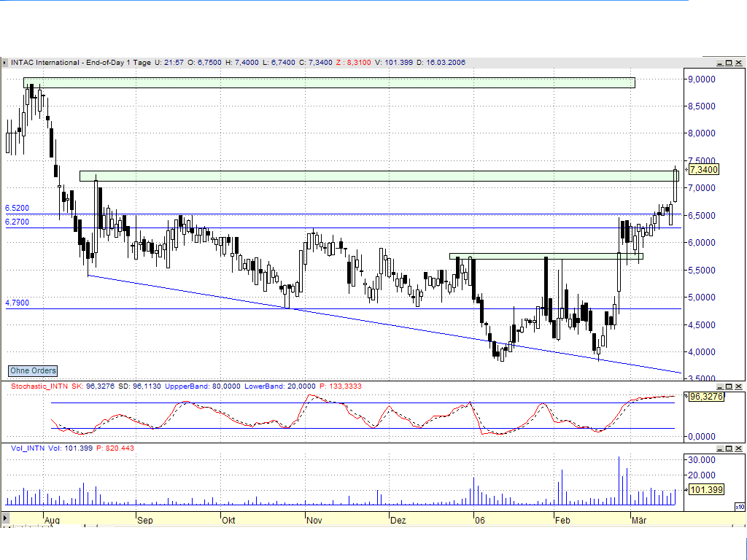This screenshot has width=747, height=560.
Task: Click the 6,5200 price line label
Action: click(18, 208)
